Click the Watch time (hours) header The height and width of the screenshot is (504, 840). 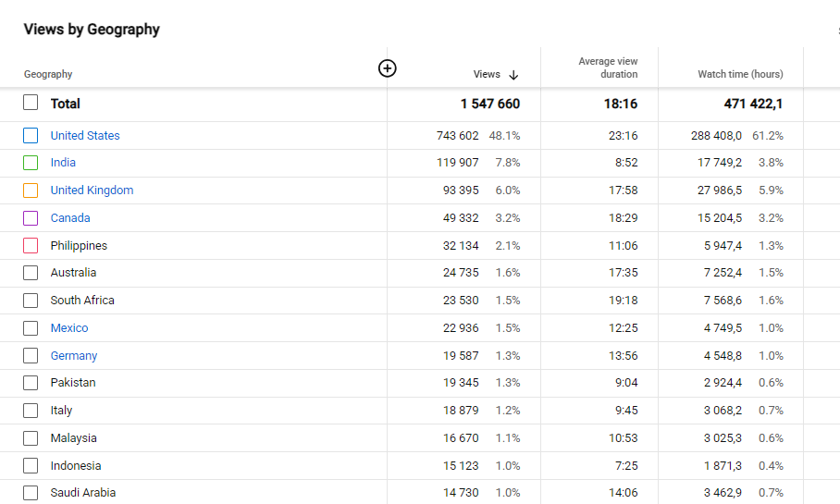coord(740,75)
